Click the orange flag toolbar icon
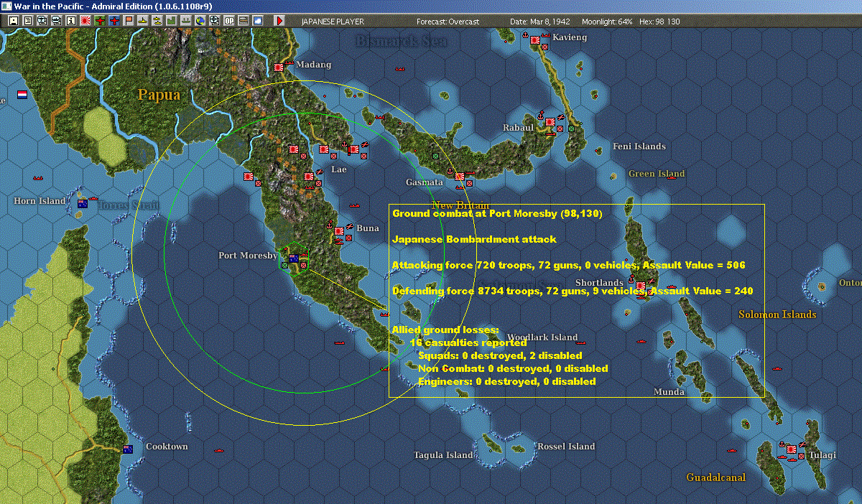This screenshot has height=504, width=862. [x=129, y=21]
